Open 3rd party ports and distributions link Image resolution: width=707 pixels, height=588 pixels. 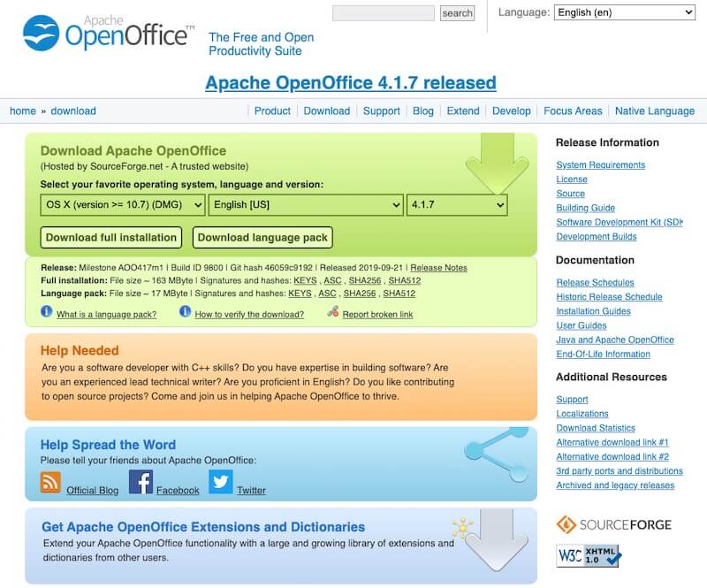pyautogui.click(x=620, y=470)
